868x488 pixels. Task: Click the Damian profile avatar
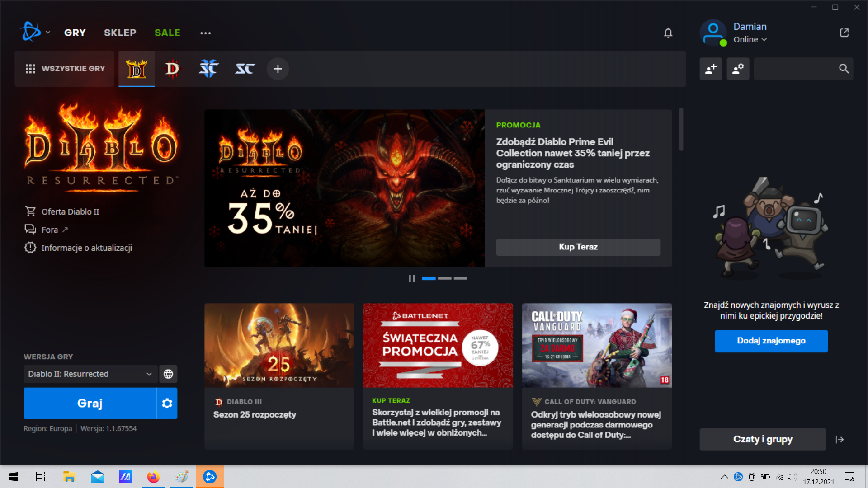point(713,33)
